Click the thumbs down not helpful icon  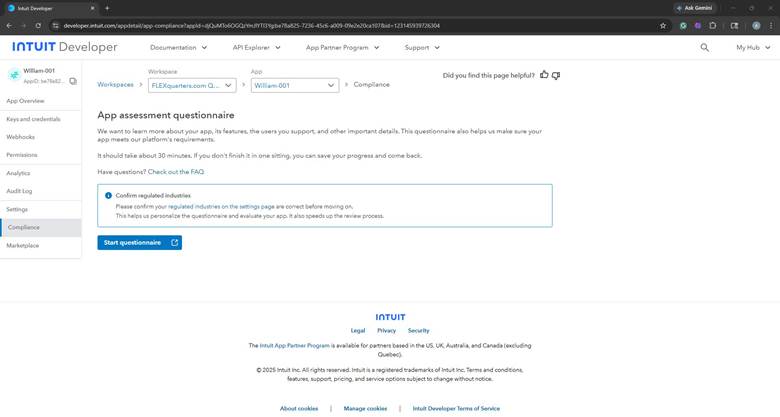click(x=556, y=76)
